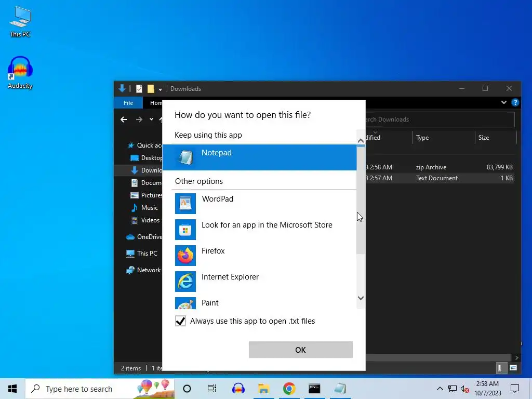Choose Firefox from the app list
The width and height of the screenshot is (532, 399).
click(260, 255)
